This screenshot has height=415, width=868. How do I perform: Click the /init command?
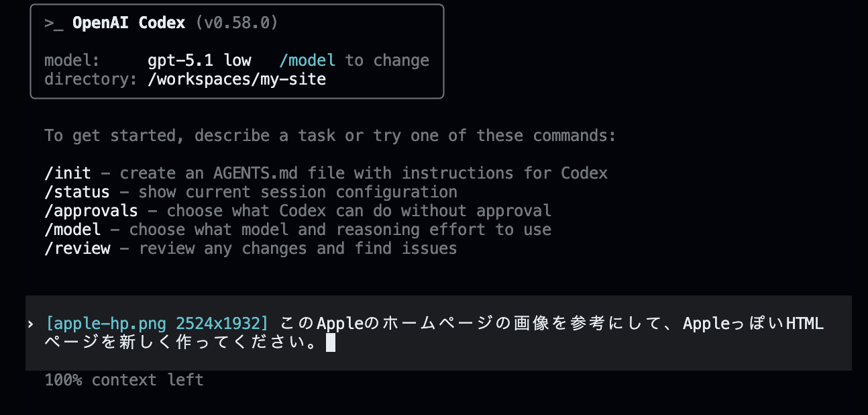coord(68,173)
